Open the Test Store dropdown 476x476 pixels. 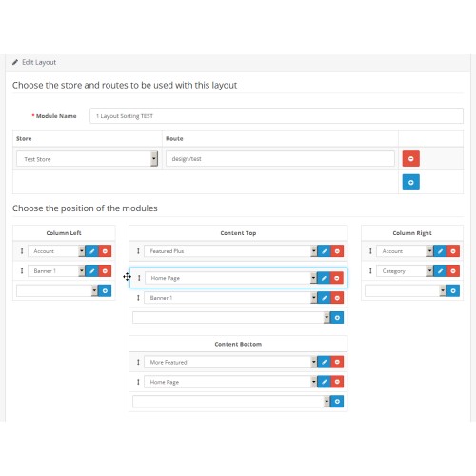tap(87, 159)
